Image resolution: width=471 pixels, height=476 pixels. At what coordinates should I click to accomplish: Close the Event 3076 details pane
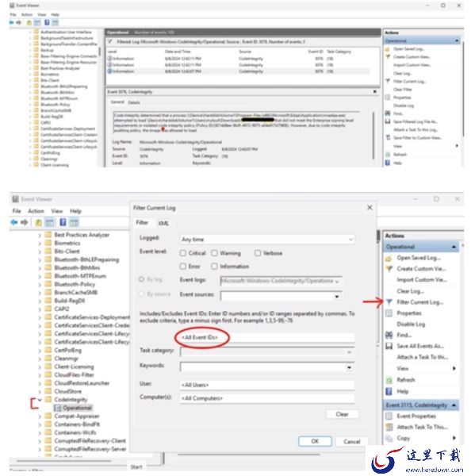pos(375,91)
